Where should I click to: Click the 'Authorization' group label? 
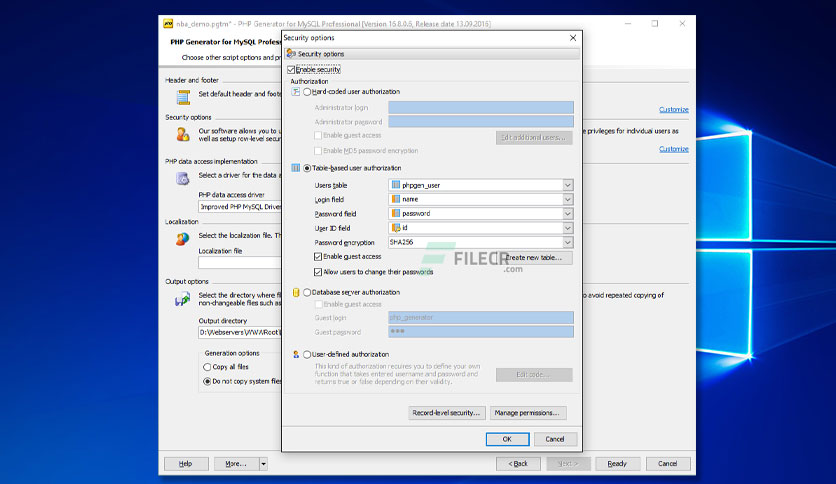309,82
